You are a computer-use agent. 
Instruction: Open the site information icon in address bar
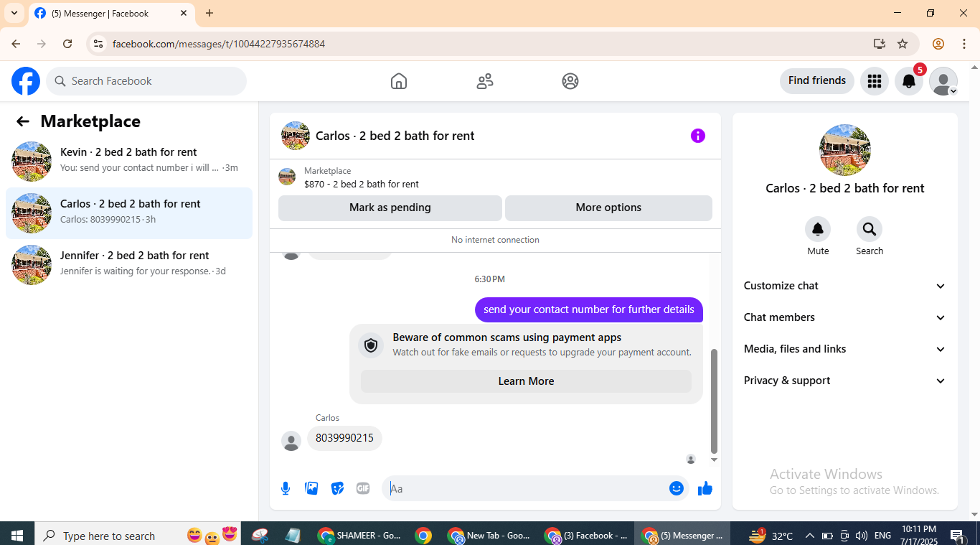[99, 44]
